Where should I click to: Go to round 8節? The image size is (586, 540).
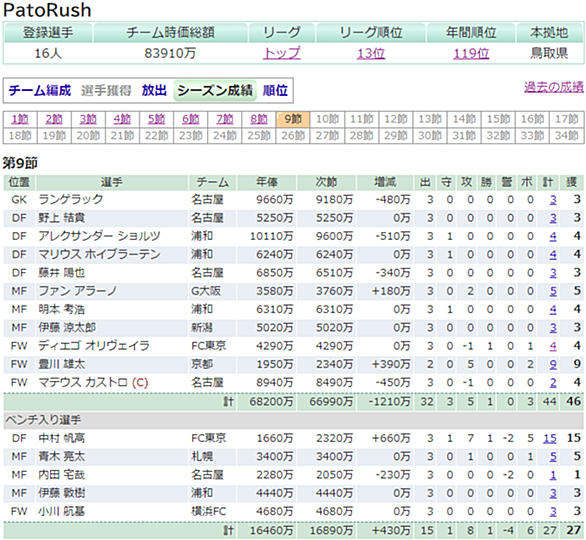click(259, 119)
